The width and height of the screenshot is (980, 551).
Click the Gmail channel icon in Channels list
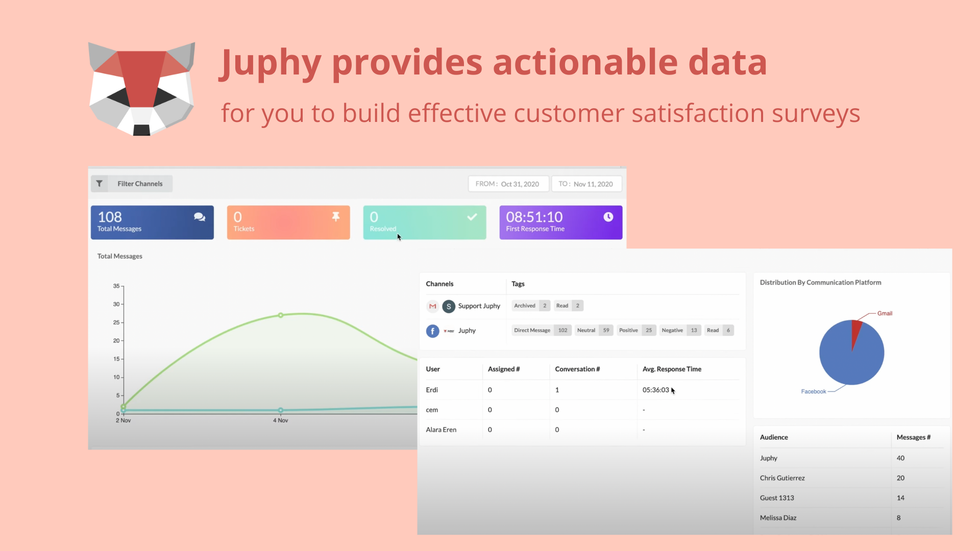[433, 306]
